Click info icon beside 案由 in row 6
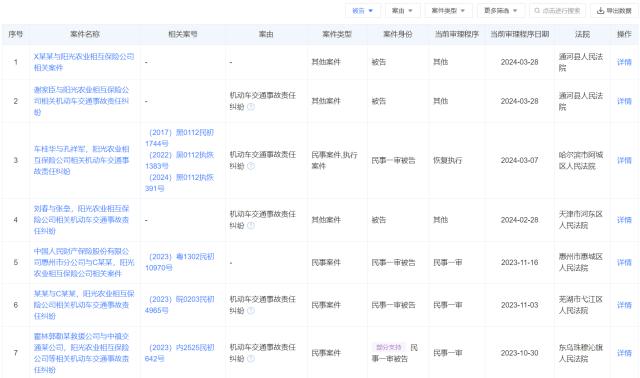This screenshot has height=378, width=640. point(251,311)
